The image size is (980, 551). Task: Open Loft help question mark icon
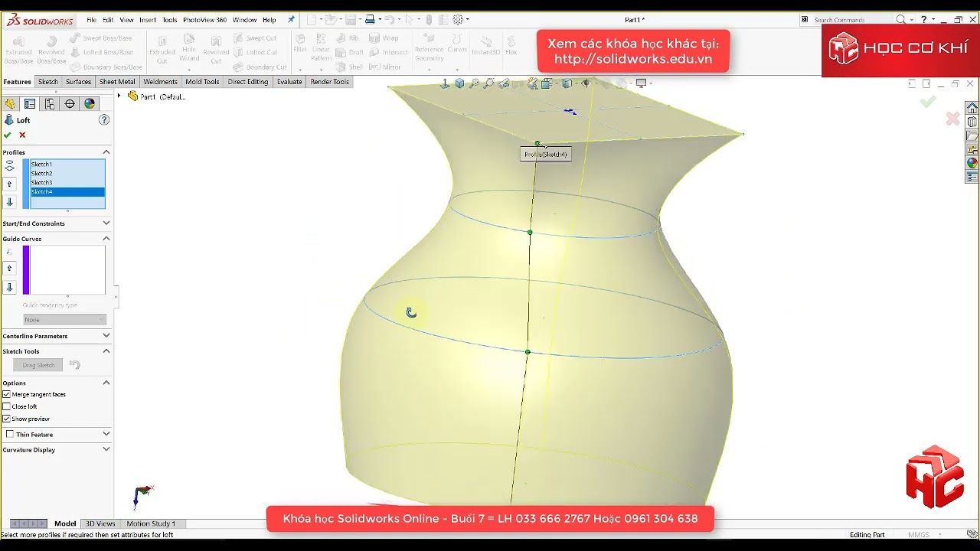(x=104, y=120)
